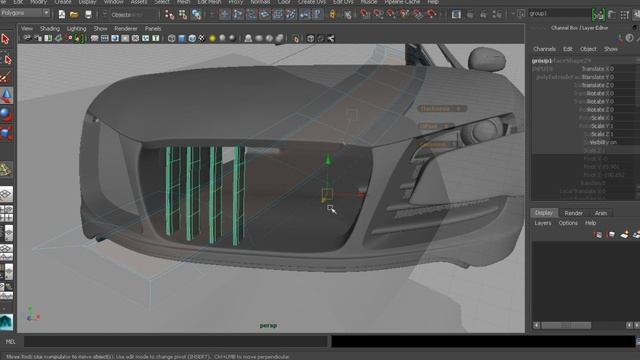This screenshot has width=640, height=360.
Task: Toggle the film gate icon in panel toolbar
Action: (x=104, y=38)
